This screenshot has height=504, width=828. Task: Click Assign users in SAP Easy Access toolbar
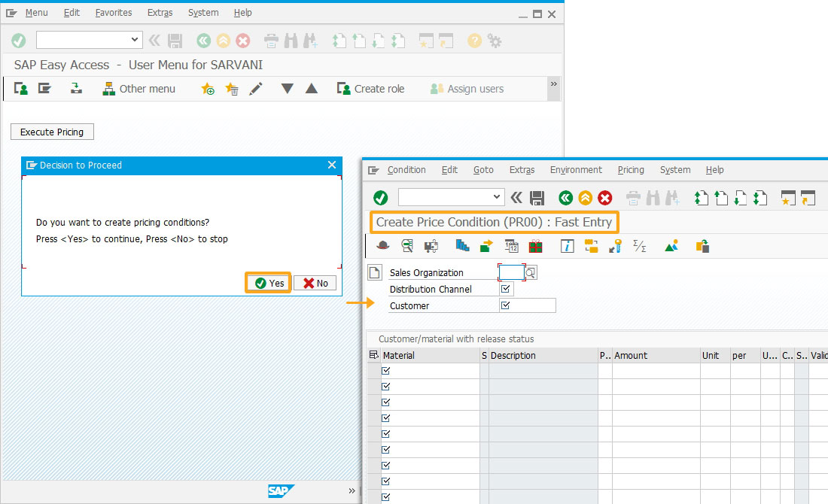[467, 89]
